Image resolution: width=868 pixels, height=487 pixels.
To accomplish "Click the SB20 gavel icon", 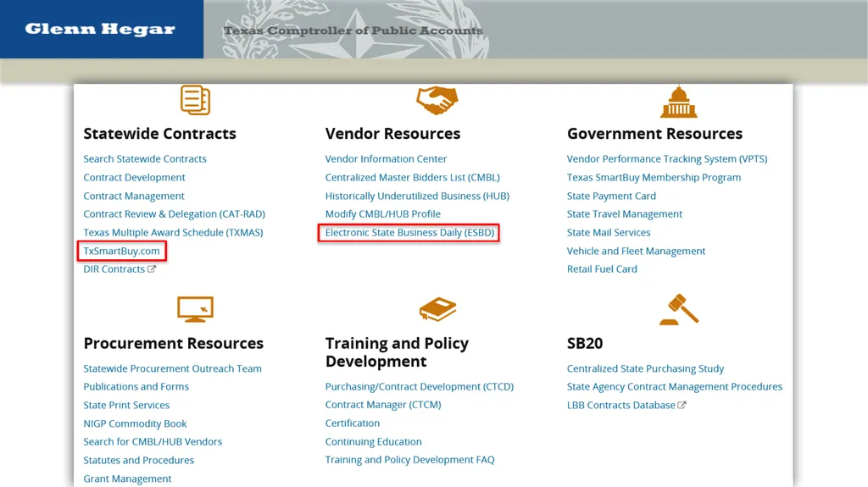I will 679,309.
